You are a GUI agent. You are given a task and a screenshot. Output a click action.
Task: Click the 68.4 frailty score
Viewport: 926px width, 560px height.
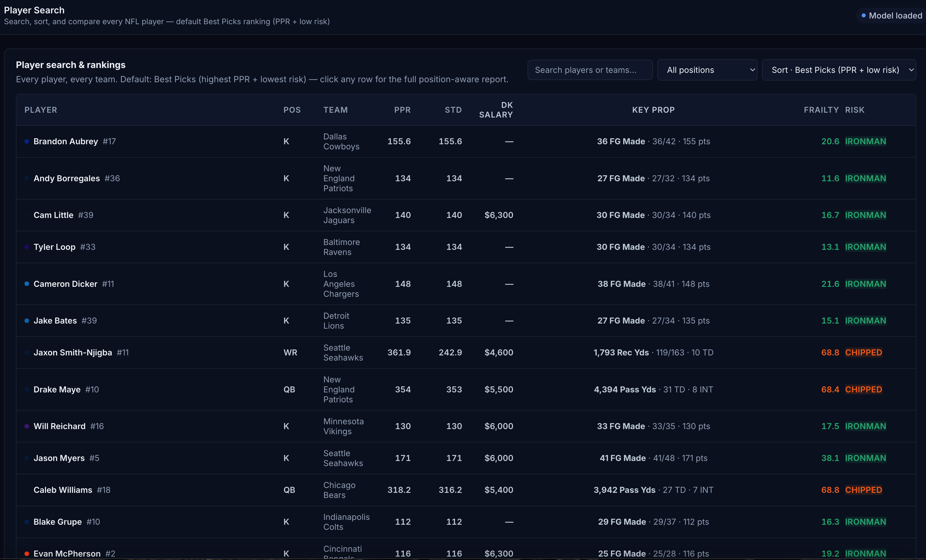point(830,389)
